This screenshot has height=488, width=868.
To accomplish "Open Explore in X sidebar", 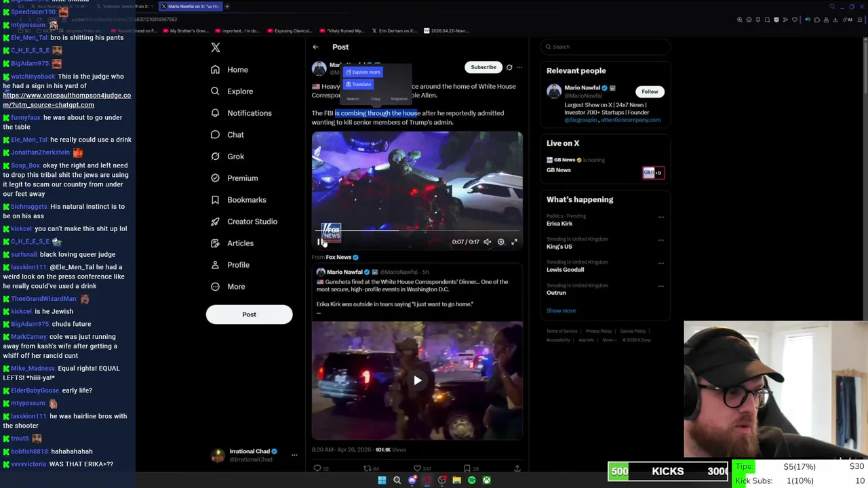I will click(x=232, y=91).
